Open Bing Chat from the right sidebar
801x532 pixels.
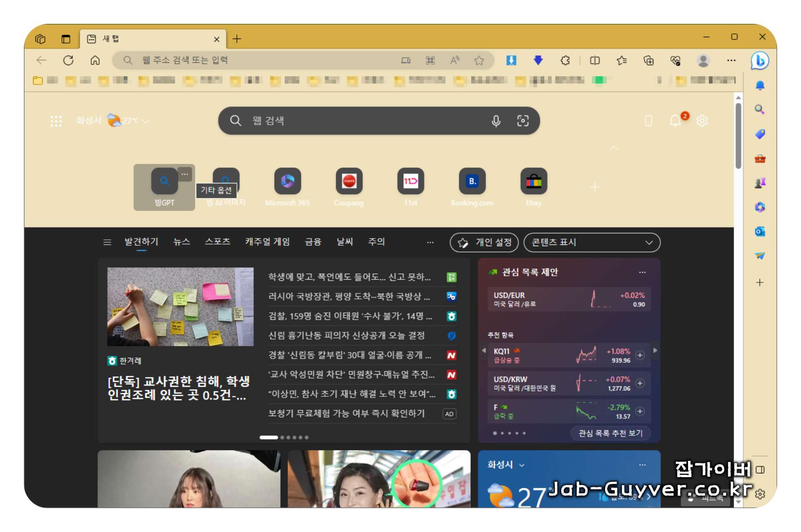[x=760, y=61]
